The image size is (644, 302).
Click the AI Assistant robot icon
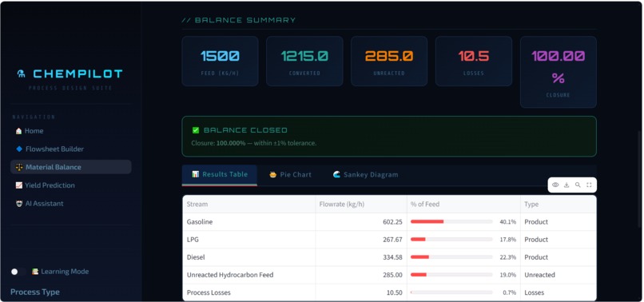[x=19, y=204]
